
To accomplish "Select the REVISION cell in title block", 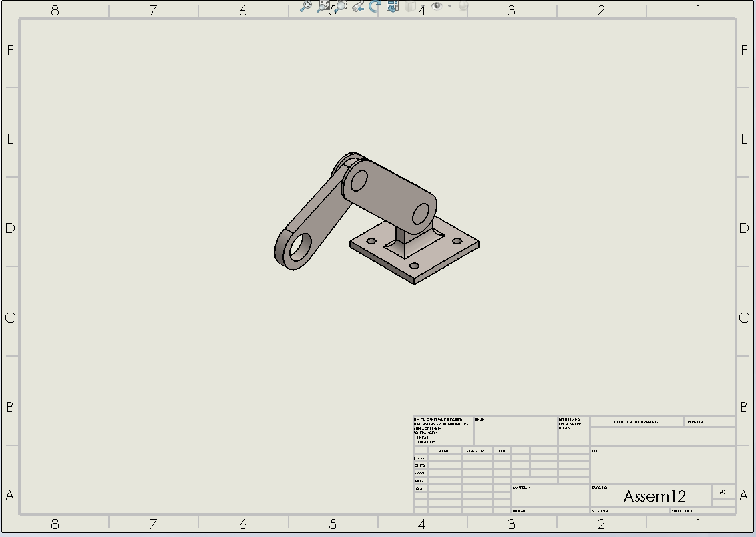I will coord(709,422).
